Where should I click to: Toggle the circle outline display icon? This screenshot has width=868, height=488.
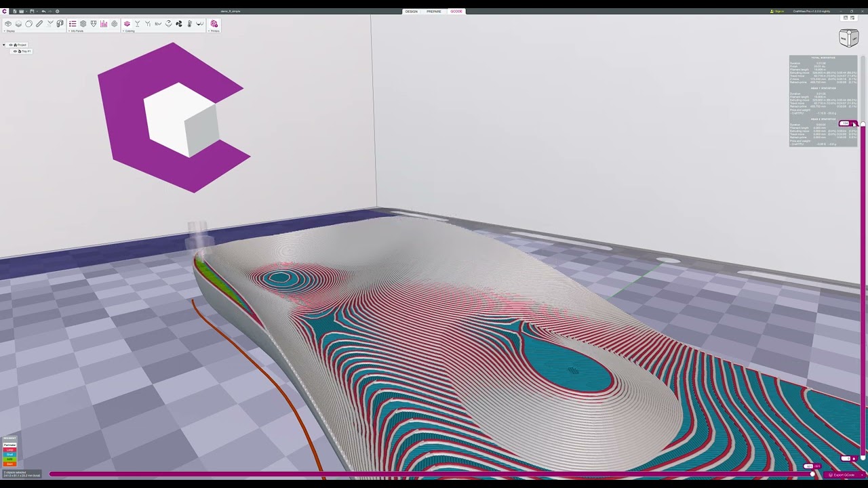pyautogui.click(x=28, y=24)
